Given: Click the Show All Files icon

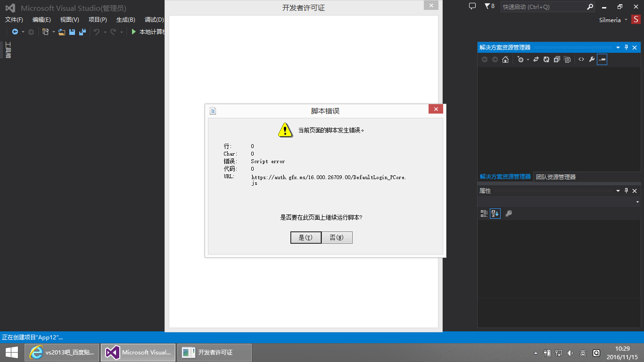Looking at the screenshot, I should click(x=567, y=59).
